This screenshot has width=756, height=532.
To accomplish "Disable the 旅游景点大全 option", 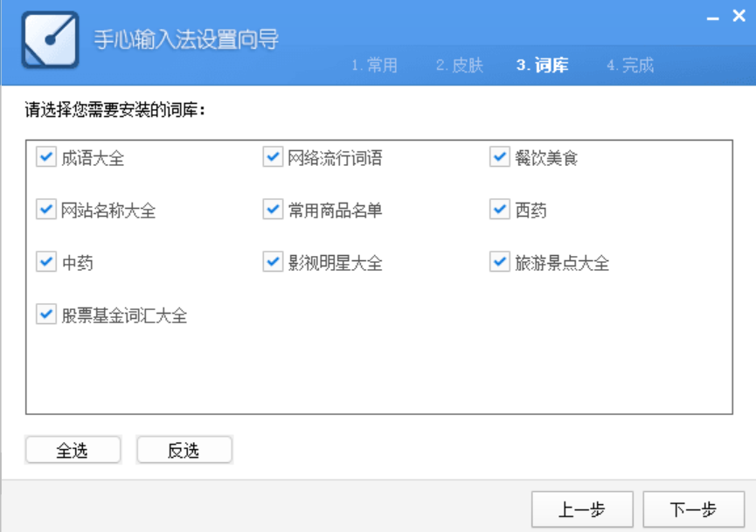I will coord(498,261).
